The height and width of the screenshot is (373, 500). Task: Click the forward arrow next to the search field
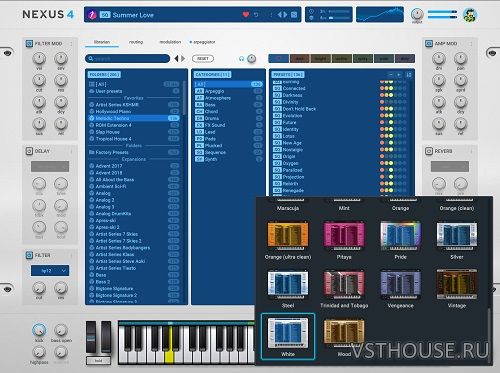[183, 59]
